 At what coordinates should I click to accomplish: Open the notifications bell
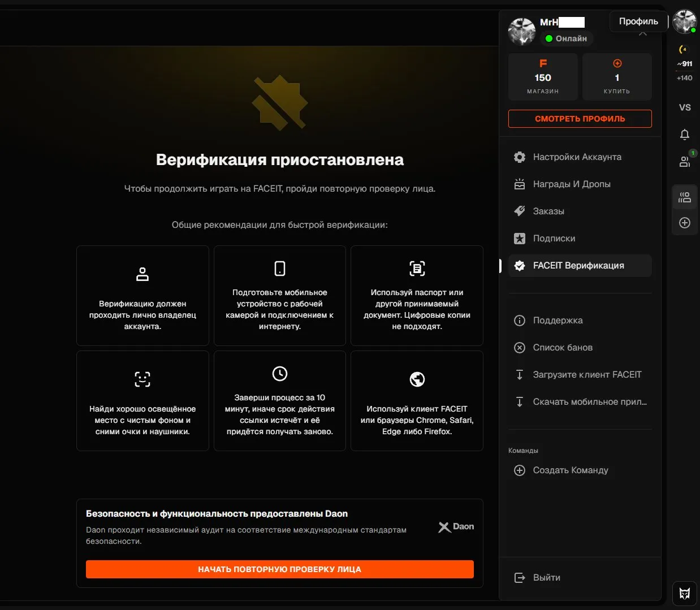point(685,135)
